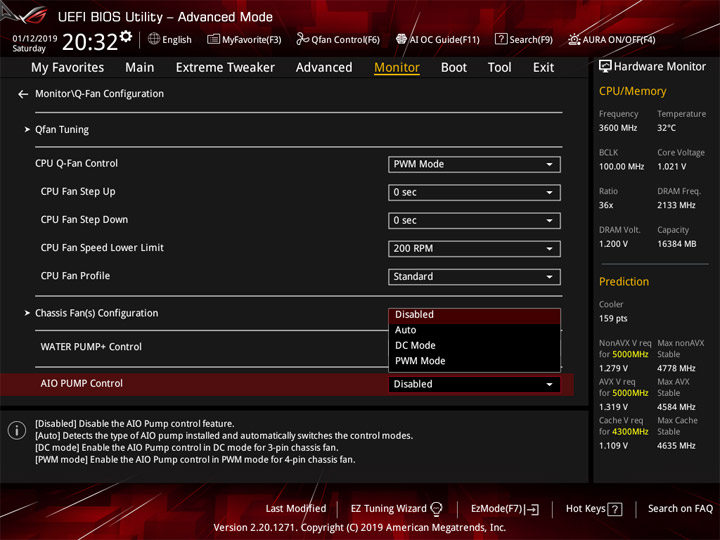Select the Monitor tab
The height and width of the screenshot is (540, 720).
tap(397, 68)
